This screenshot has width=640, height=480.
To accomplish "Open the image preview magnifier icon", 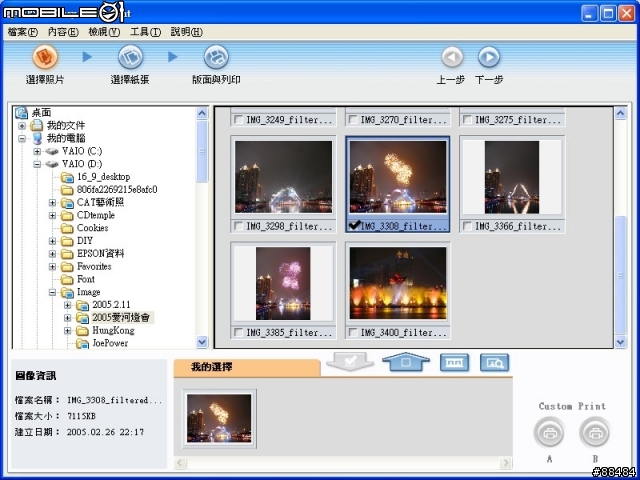I will coord(494,362).
